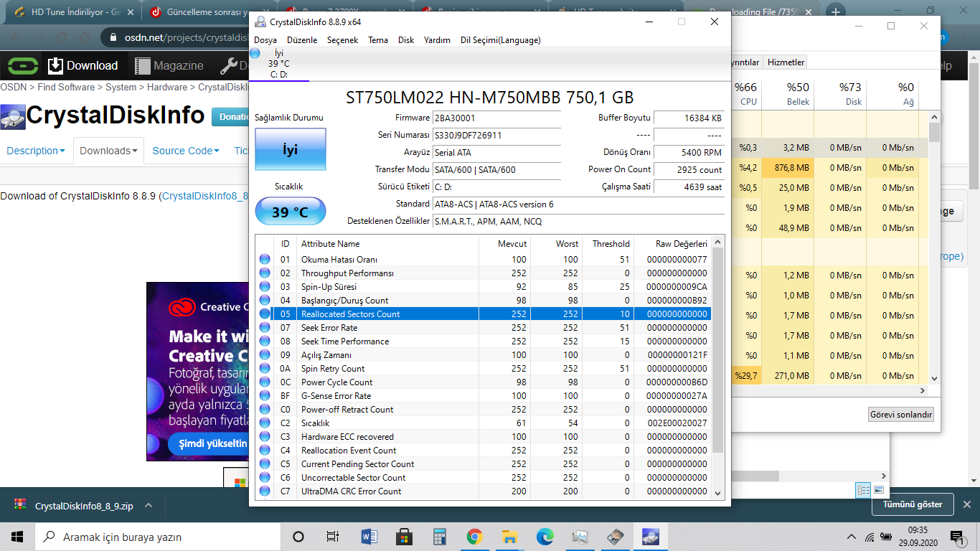Open Microsoft Store from the taskbar
980x551 pixels.
coord(404,537)
